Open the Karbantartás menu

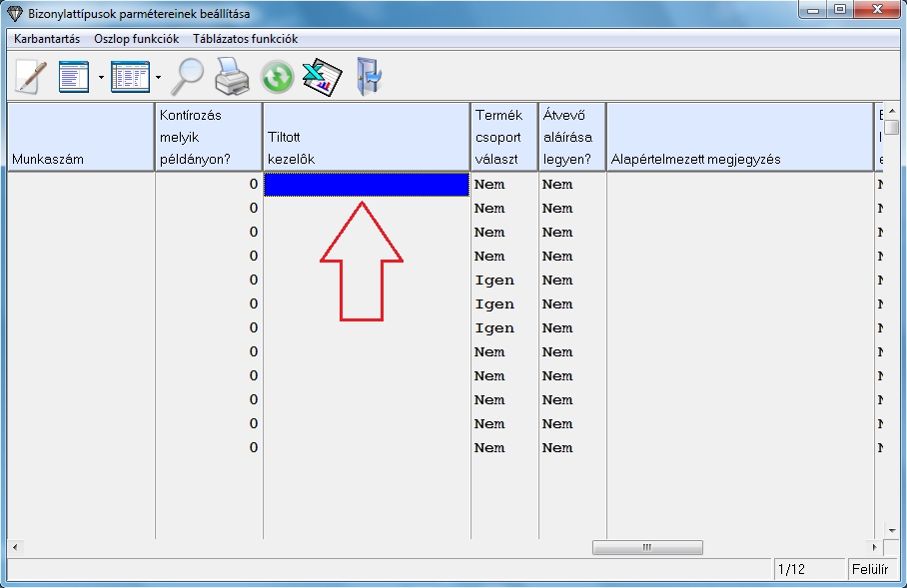coord(47,39)
